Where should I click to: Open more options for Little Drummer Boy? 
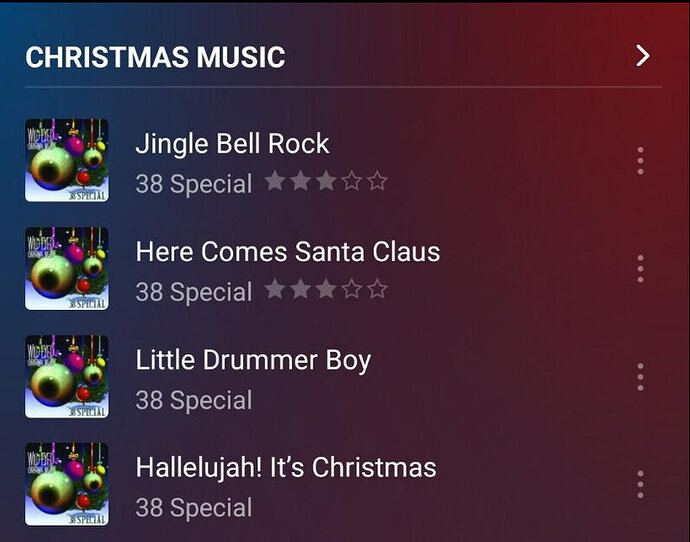pyautogui.click(x=640, y=377)
